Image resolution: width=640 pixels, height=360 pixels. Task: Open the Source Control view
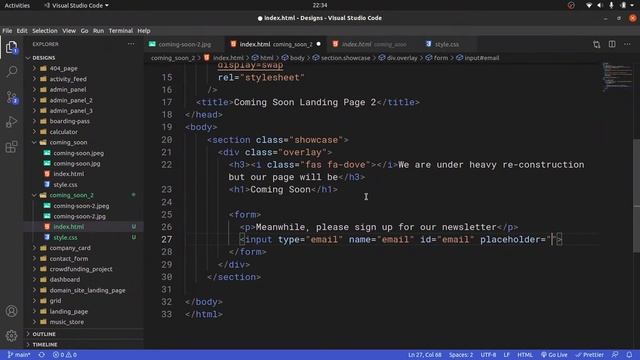pyautogui.click(x=11, y=97)
